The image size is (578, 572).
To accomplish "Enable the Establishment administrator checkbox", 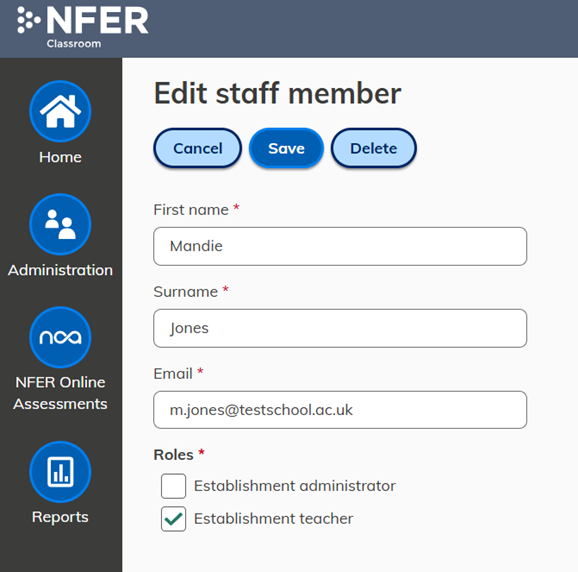I will (x=173, y=486).
